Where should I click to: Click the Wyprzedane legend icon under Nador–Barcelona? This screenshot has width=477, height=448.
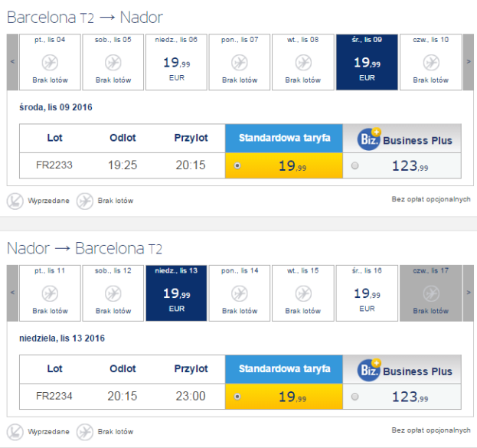pos(15,431)
